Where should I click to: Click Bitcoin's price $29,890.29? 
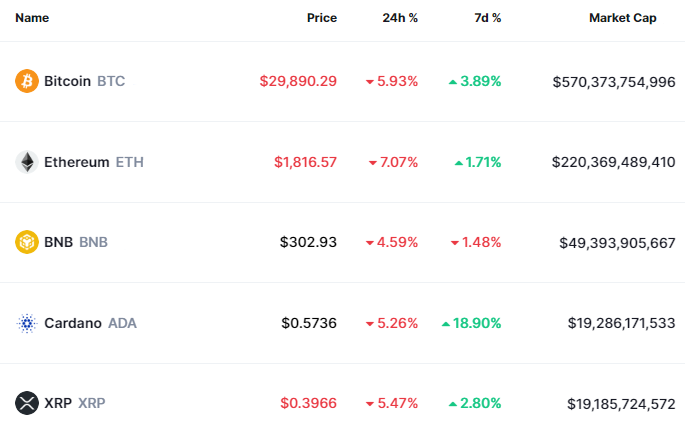[x=298, y=81]
